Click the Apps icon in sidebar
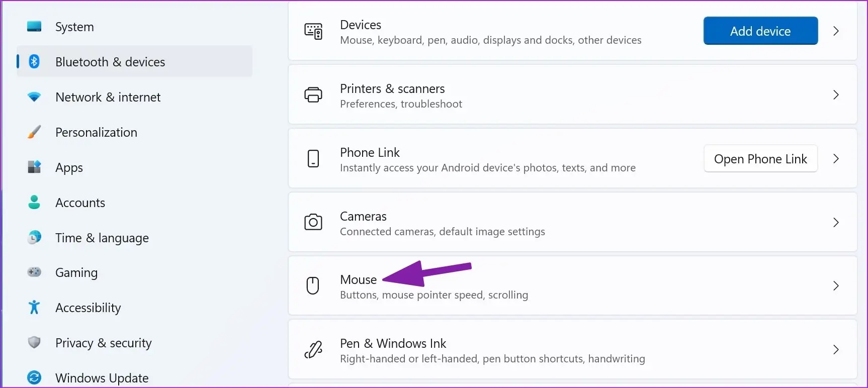 point(34,167)
